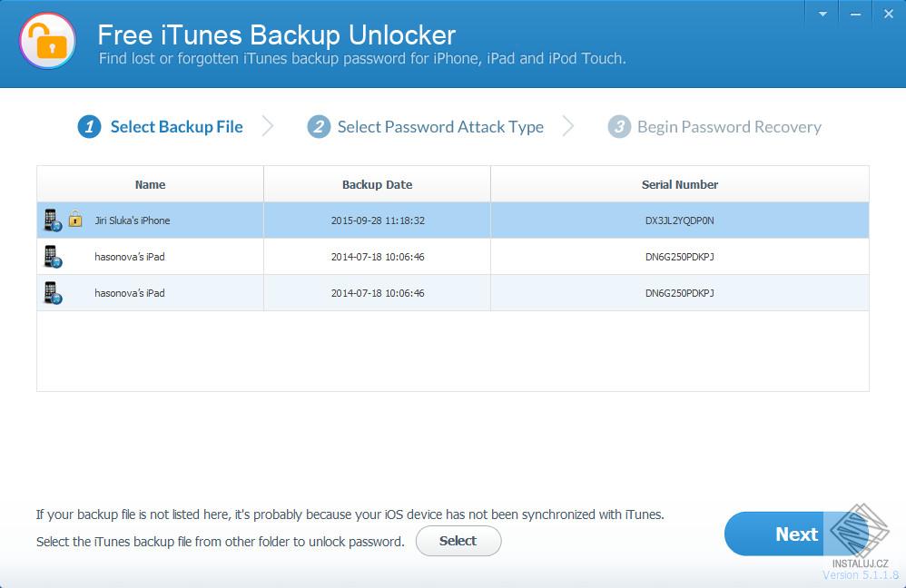
Task: Click the grayed circle 3 step icon
Action: [x=620, y=126]
